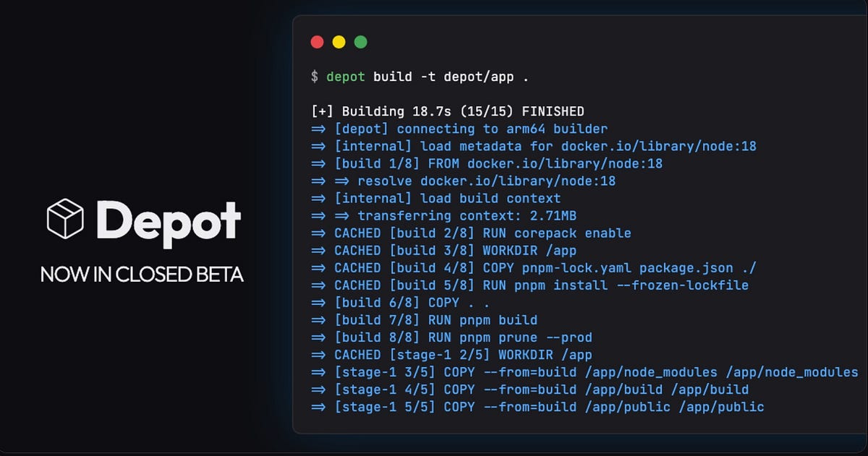Click the green depot command text

345,77
